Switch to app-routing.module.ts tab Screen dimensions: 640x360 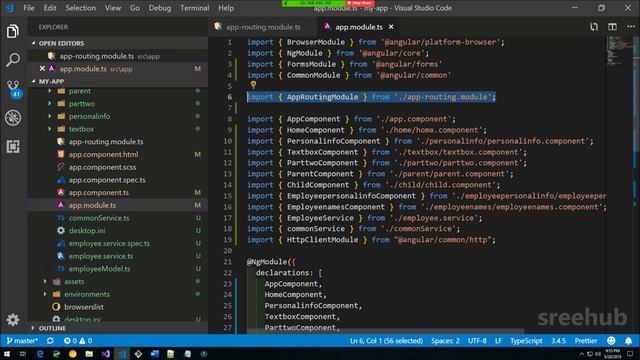[x=263, y=27]
